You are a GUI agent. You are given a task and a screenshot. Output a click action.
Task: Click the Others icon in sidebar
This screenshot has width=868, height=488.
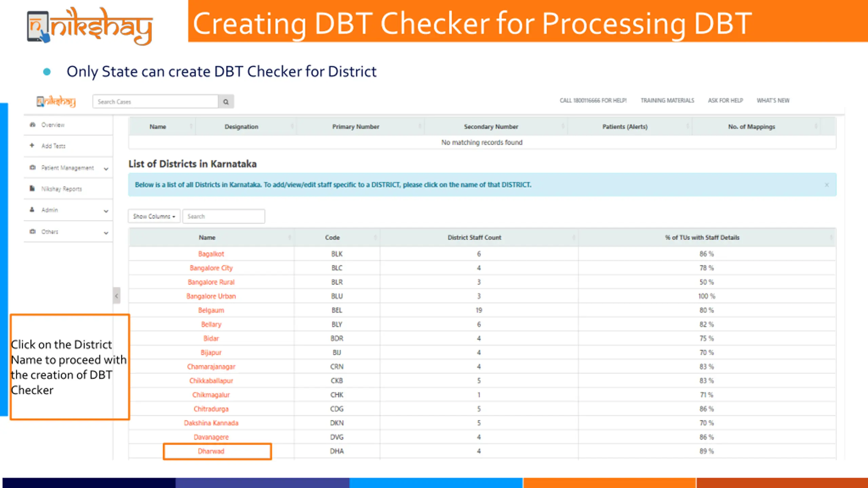click(x=33, y=231)
